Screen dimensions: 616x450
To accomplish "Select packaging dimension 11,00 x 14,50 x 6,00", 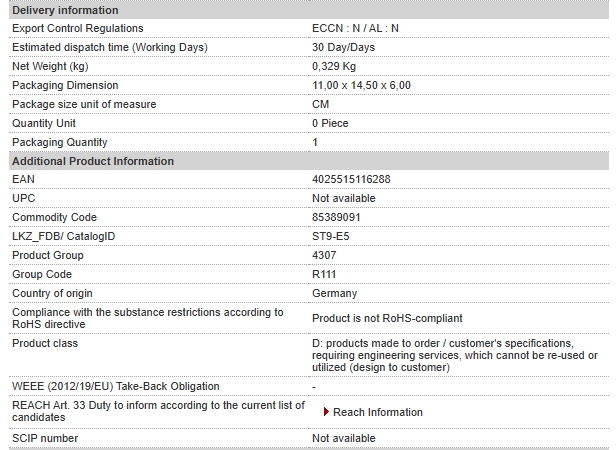I will point(361,85).
